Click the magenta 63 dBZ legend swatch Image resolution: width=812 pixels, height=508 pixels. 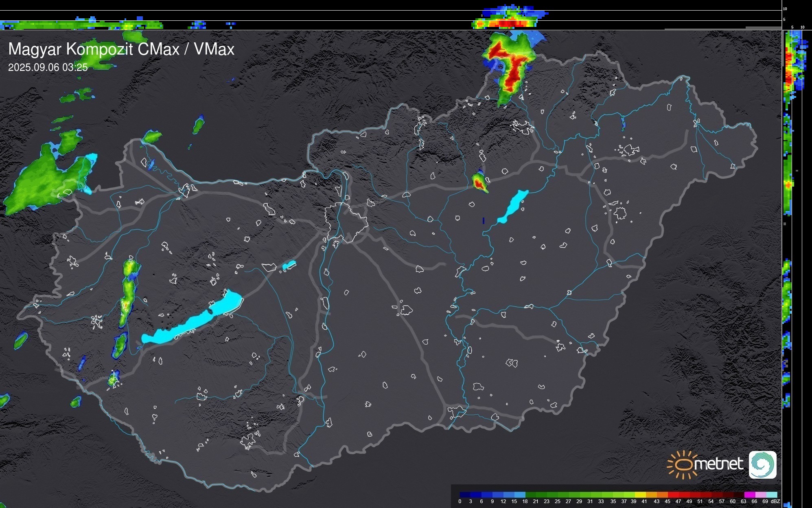click(x=749, y=495)
